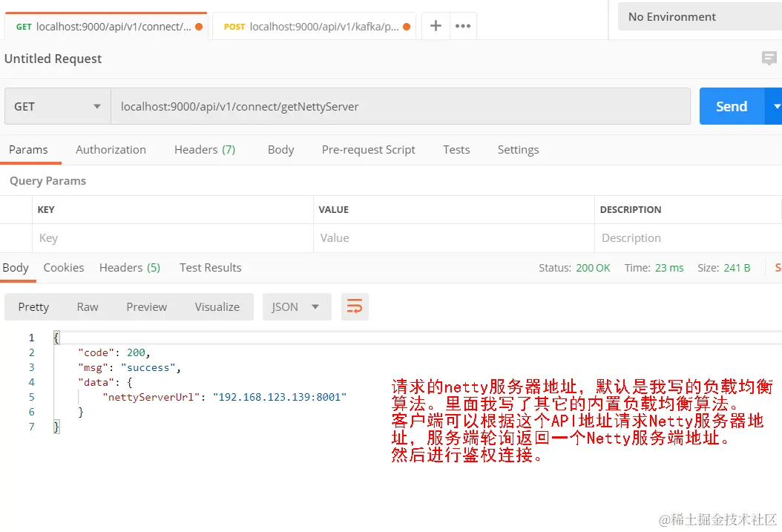Click the "code": 200 line in response

click(114, 352)
